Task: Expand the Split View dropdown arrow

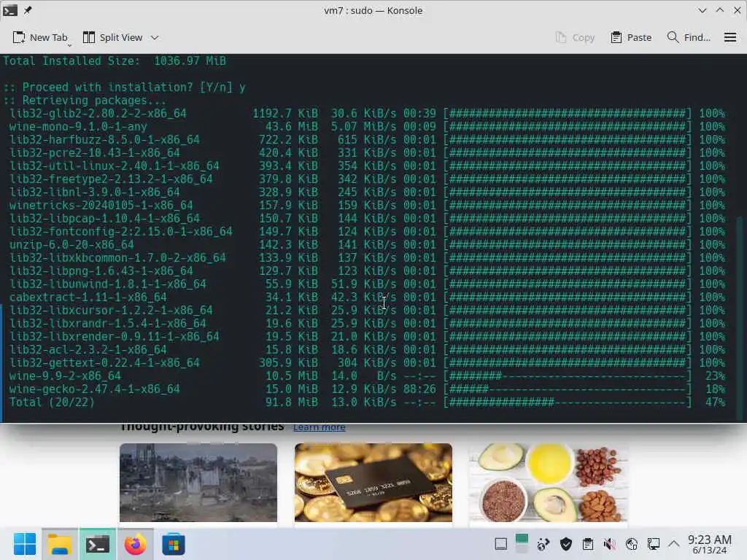Action: [155, 38]
